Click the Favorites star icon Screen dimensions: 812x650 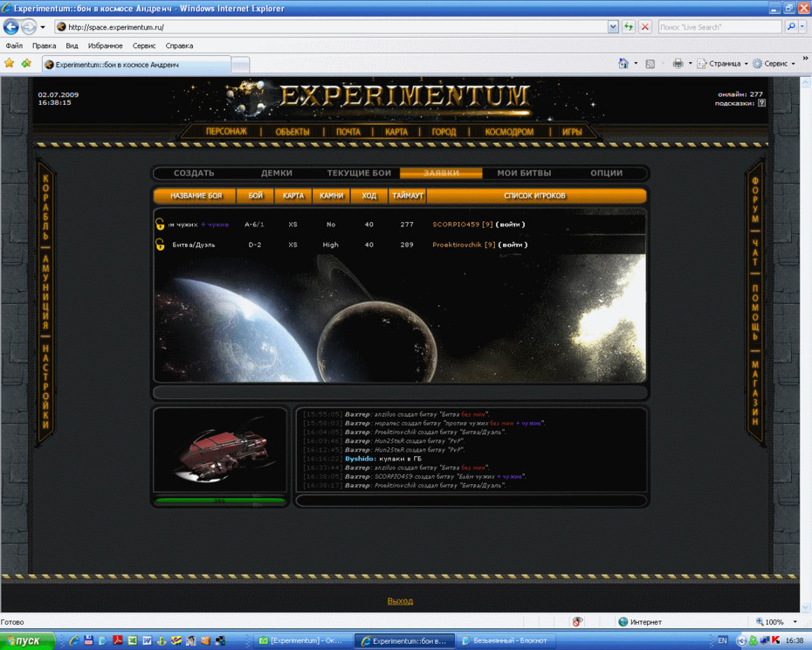[x=10, y=63]
